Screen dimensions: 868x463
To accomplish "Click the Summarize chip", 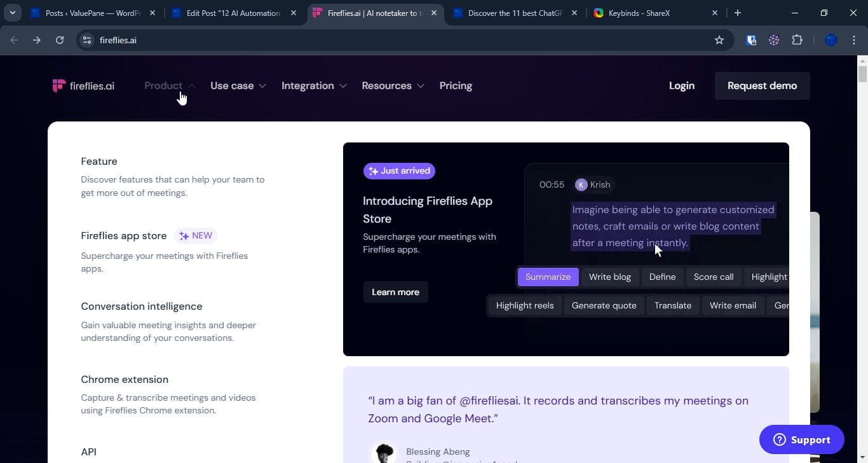I will pos(548,277).
